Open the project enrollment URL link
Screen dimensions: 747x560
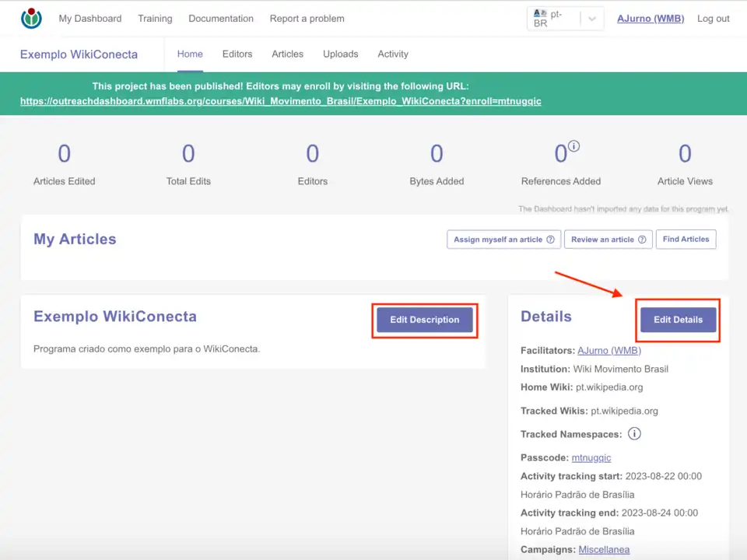(280, 101)
